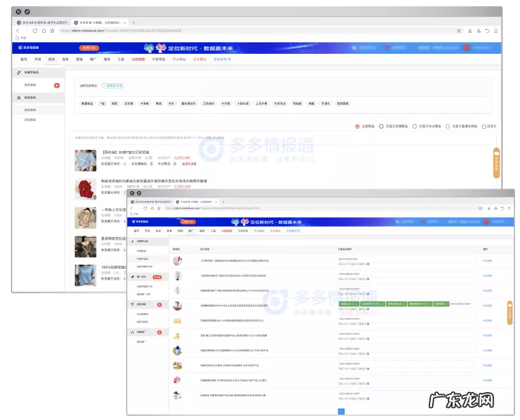Remove the first green keyword tag

click(357, 304)
